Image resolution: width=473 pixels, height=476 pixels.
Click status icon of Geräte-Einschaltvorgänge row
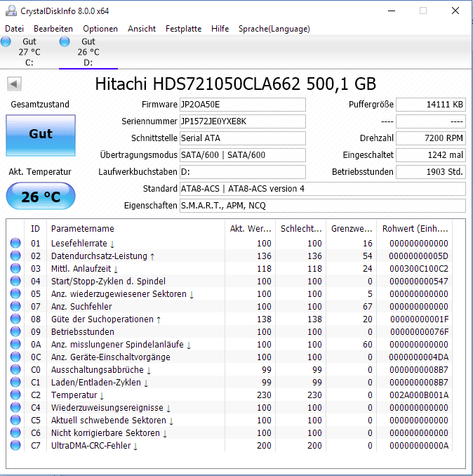click(15, 357)
